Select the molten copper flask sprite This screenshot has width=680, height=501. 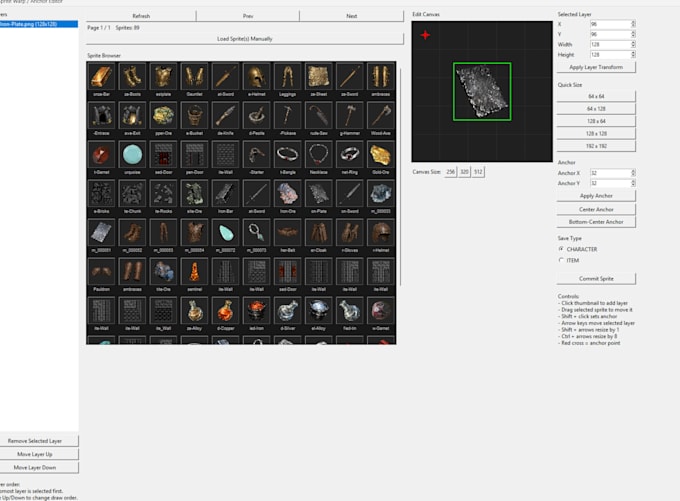pos(226,311)
